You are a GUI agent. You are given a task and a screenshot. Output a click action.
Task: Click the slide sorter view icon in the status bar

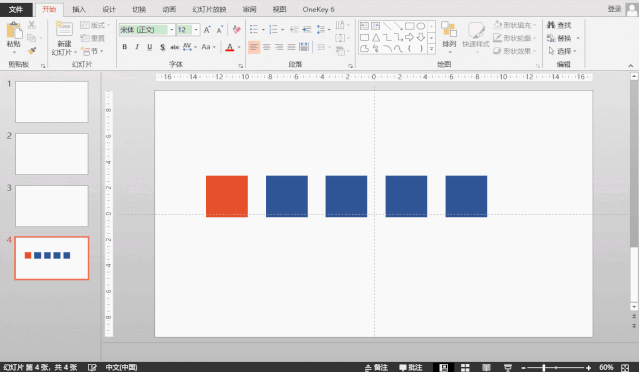click(465, 368)
